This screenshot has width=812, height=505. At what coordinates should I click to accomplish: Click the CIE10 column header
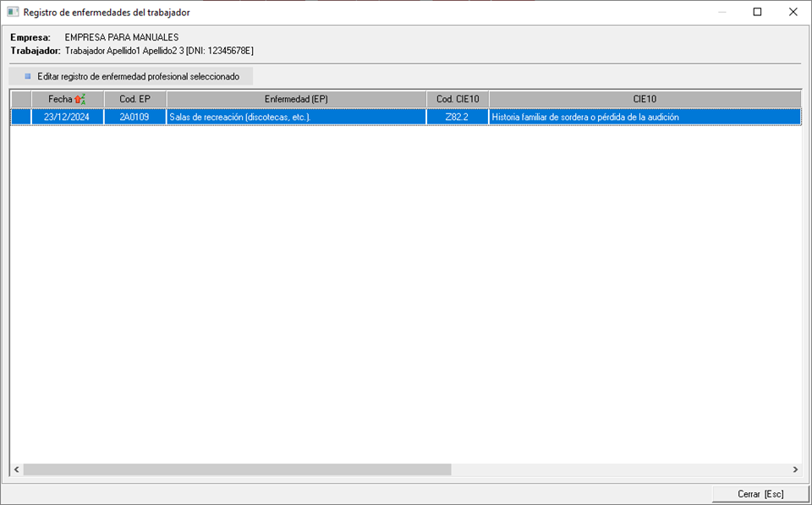pyautogui.click(x=645, y=99)
